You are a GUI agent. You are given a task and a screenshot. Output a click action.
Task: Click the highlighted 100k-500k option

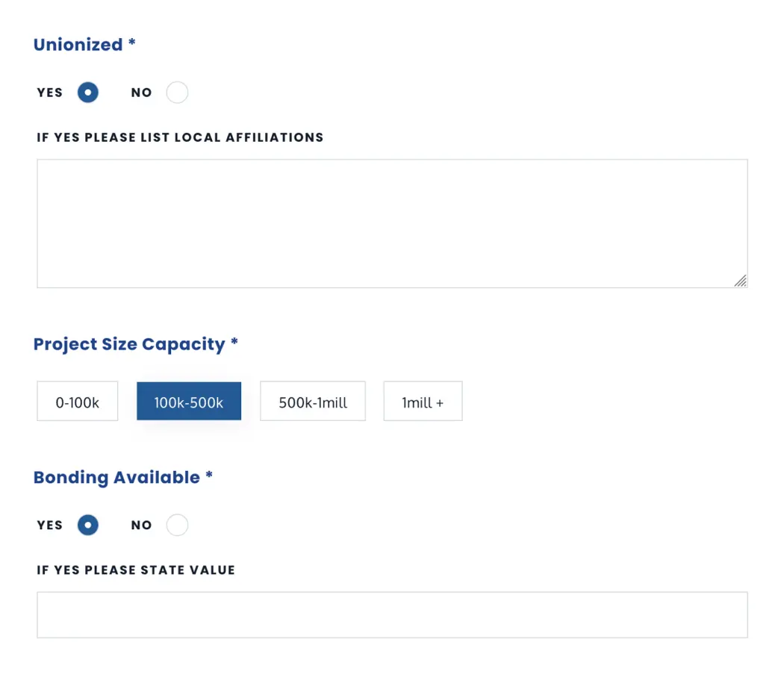click(x=189, y=402)
